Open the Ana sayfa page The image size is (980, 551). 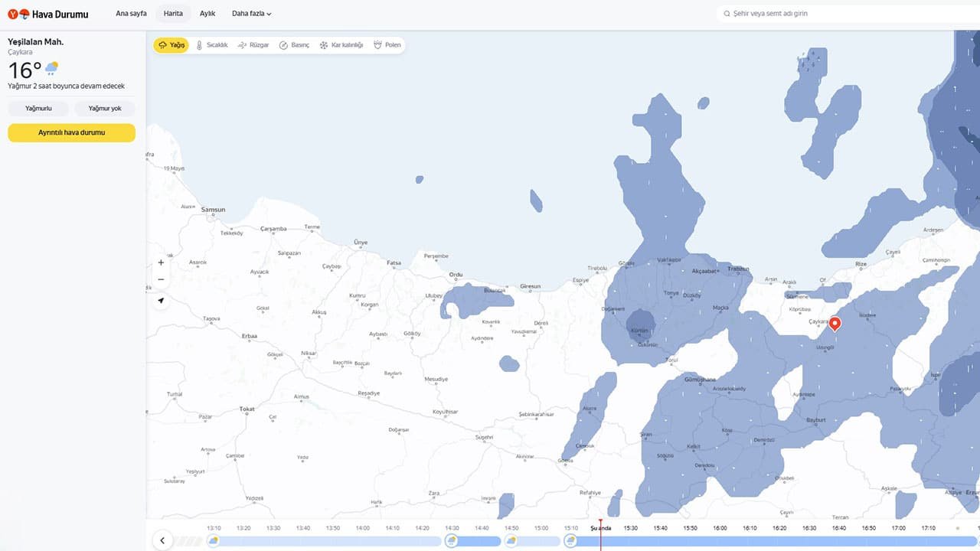pyautogui.click(x=131, y=14)
